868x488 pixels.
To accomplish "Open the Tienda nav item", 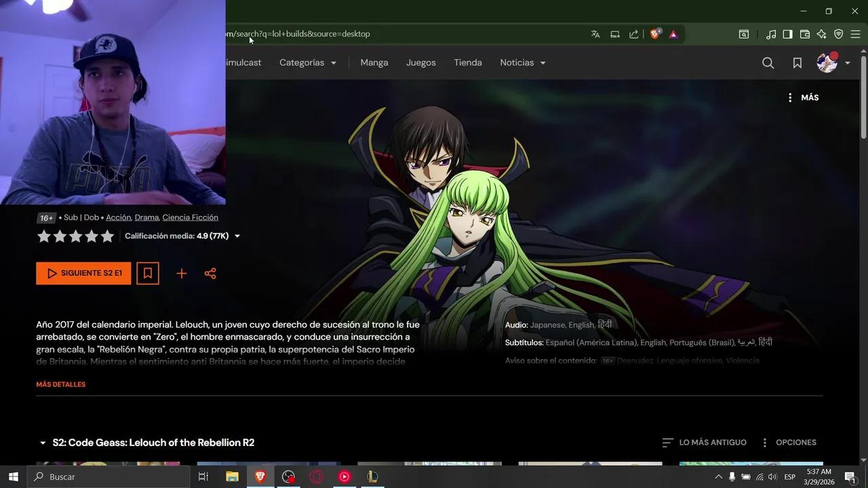I will point(468,62).
